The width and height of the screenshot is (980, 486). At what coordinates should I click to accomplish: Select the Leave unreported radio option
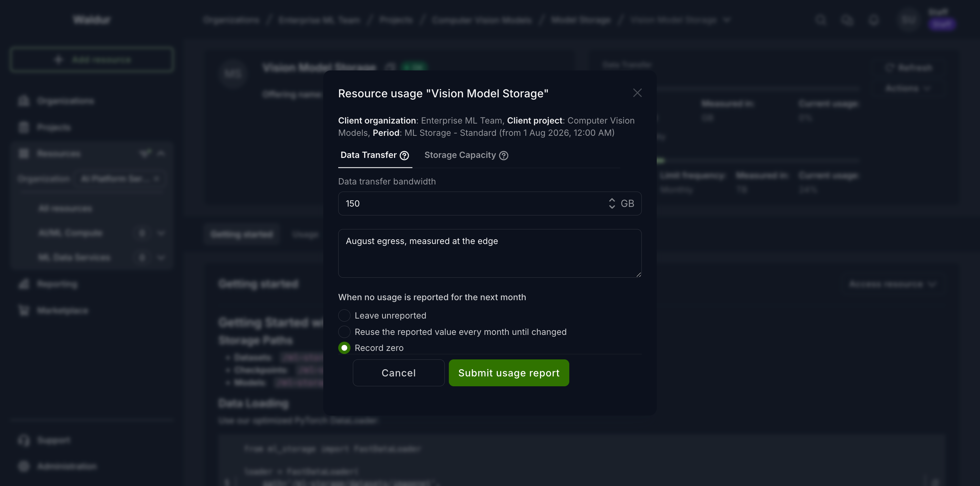coord(344,315)
